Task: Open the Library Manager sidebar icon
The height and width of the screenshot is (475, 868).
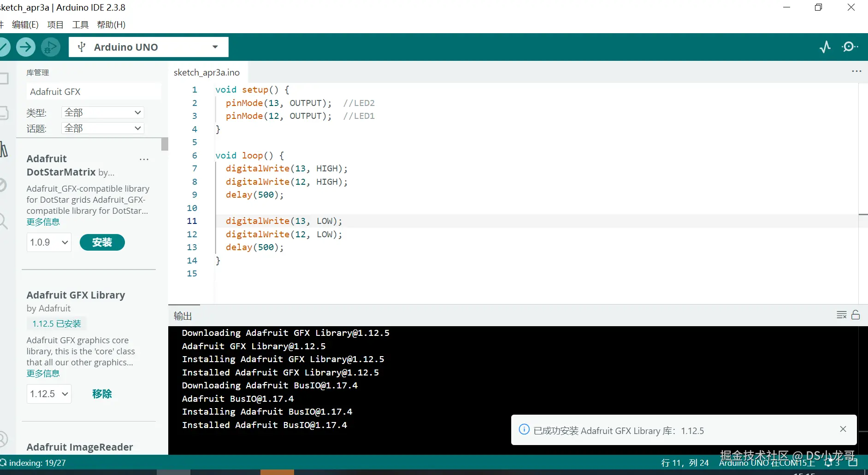Action: pyautogui.click(x=4, y=149)
